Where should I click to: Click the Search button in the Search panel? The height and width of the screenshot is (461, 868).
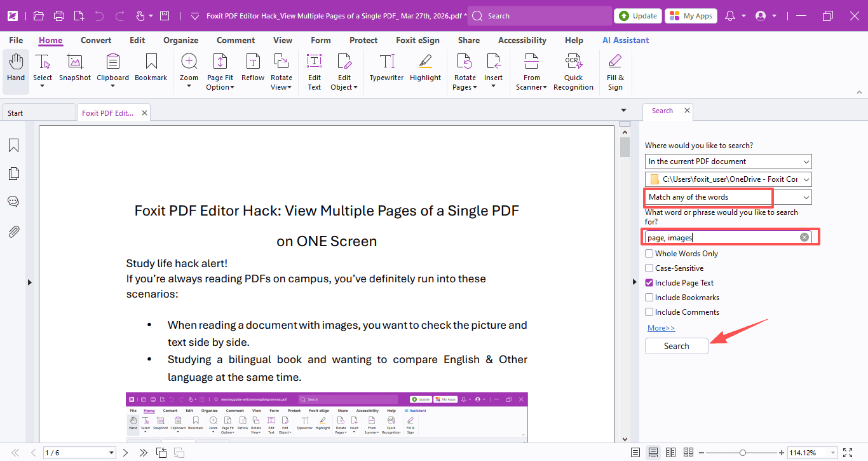click(677, 346)
